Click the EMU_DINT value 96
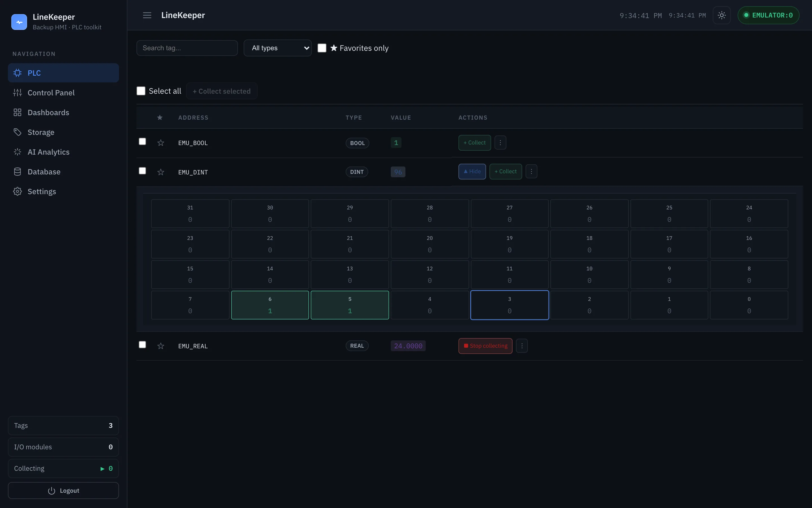Viewport: 812px width, 508px height. click(398, 172)
